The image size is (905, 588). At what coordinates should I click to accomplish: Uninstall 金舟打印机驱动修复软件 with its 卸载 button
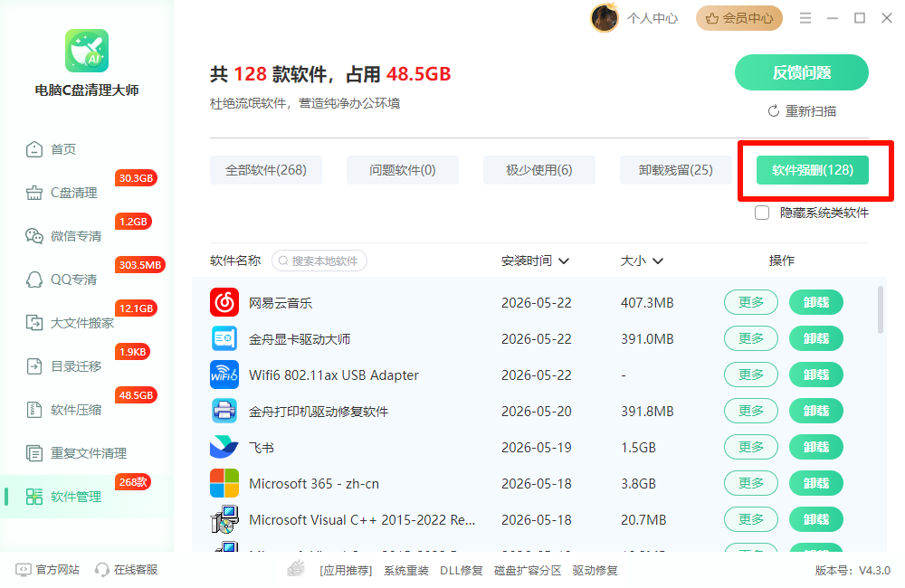[x=816, y=411]
